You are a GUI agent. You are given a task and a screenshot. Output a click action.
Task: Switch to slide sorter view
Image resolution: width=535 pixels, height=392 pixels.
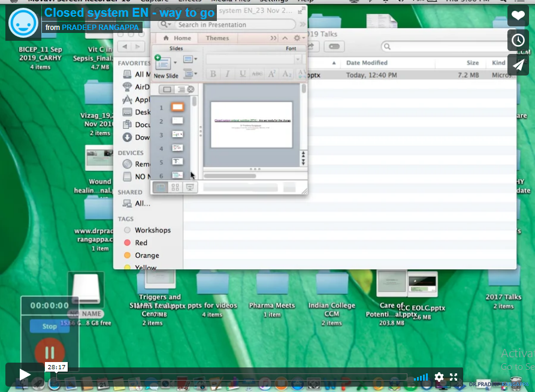click(x=176, y=187)
